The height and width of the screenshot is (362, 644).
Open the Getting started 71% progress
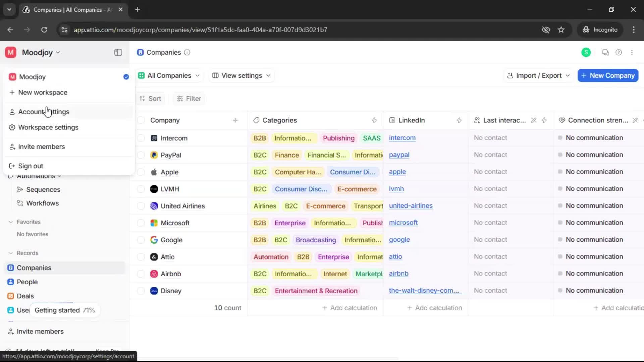(x=64, y=310)
